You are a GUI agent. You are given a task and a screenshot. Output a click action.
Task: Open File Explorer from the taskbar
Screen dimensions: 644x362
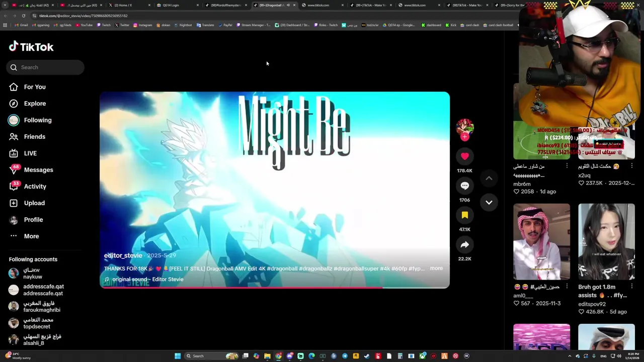click(x=267, y=356)
